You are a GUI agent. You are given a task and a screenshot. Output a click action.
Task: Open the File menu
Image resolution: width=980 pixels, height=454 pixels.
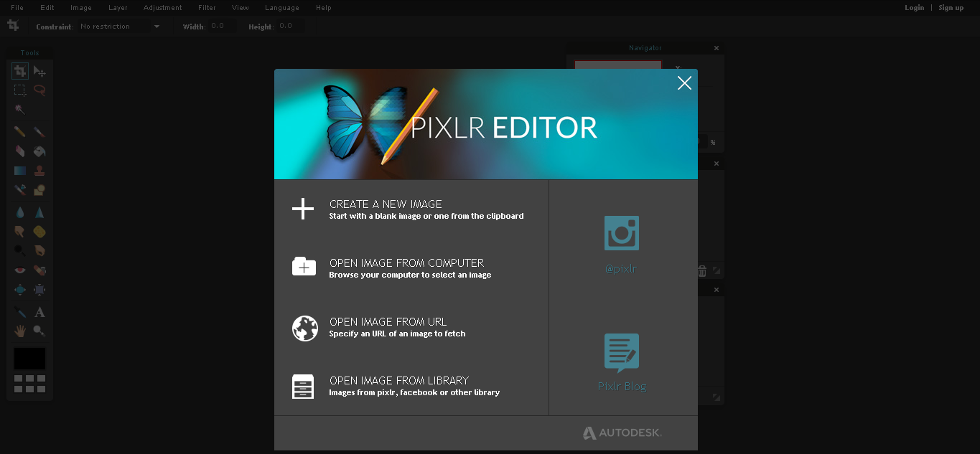(x=17, y=8)
